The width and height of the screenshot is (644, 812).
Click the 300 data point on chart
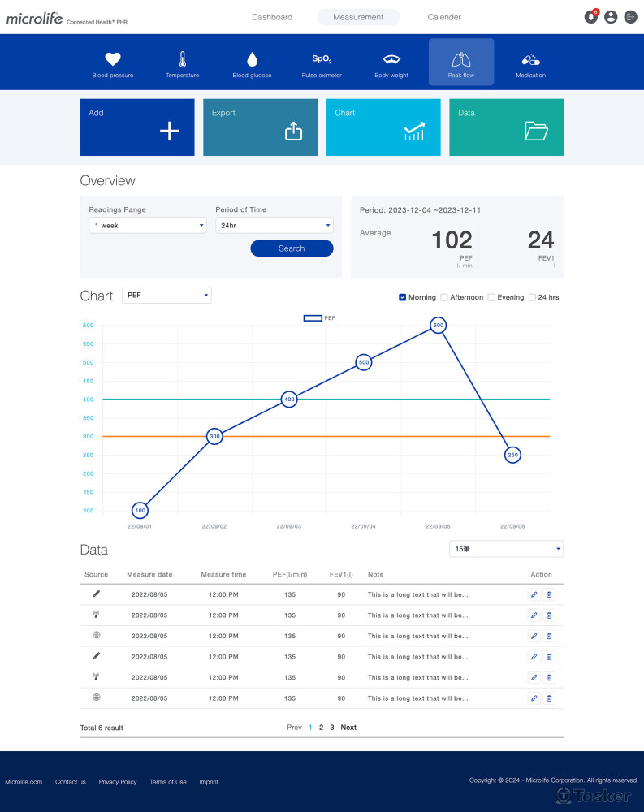pos(214,437)
